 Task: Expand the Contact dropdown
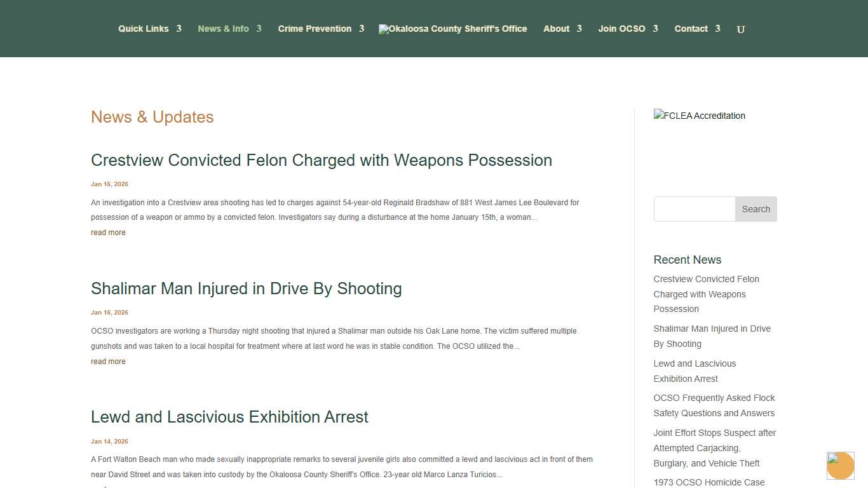[691, 29]
